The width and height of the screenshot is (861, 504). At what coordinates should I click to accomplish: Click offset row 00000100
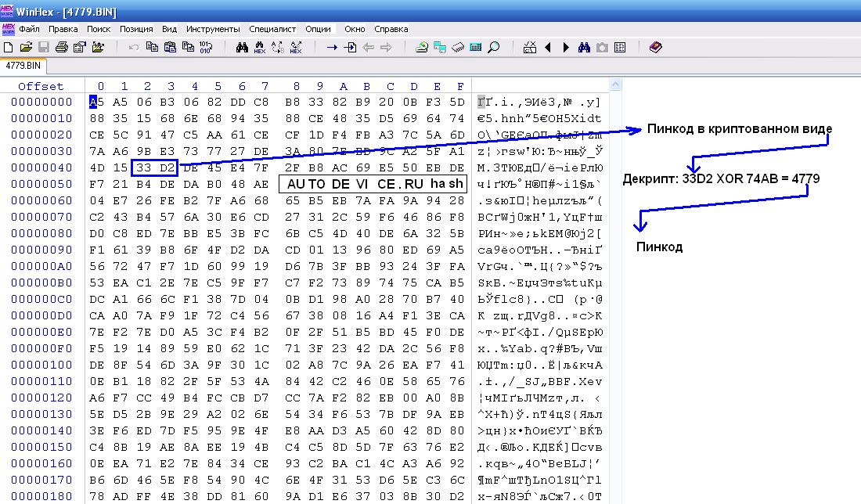point(41,365)
